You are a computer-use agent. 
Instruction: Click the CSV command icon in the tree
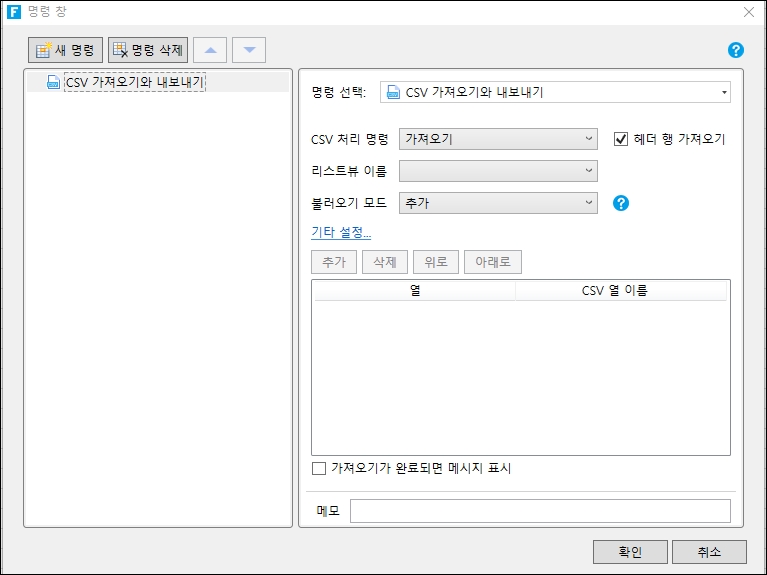click(54, 83)
